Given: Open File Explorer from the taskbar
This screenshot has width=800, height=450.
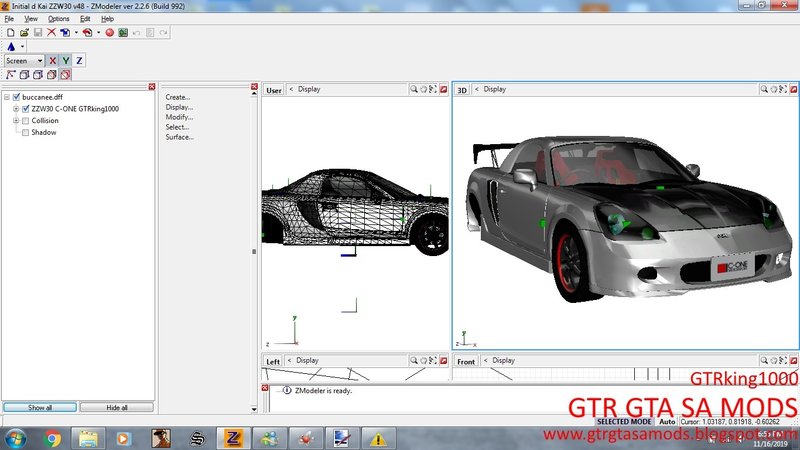Looking at the screenshot, I should pos(88,439).
